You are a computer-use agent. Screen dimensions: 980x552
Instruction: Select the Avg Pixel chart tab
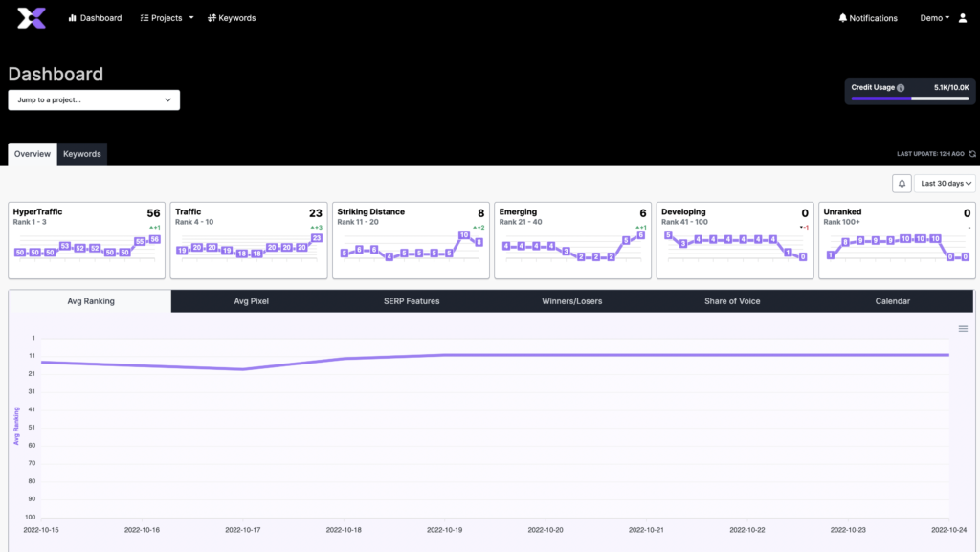pyautogui.click(x=252, y=301)
